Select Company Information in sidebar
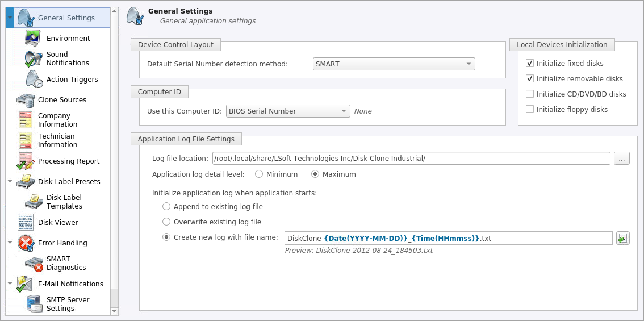Viewport: 644px width, 321px height. [x=57, y=120]
